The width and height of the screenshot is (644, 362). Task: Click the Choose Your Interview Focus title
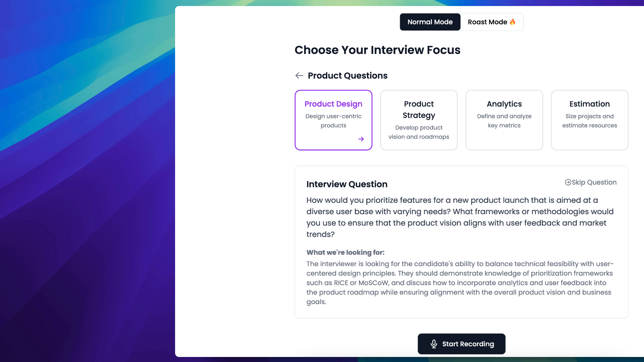click(x=377, y=50)
